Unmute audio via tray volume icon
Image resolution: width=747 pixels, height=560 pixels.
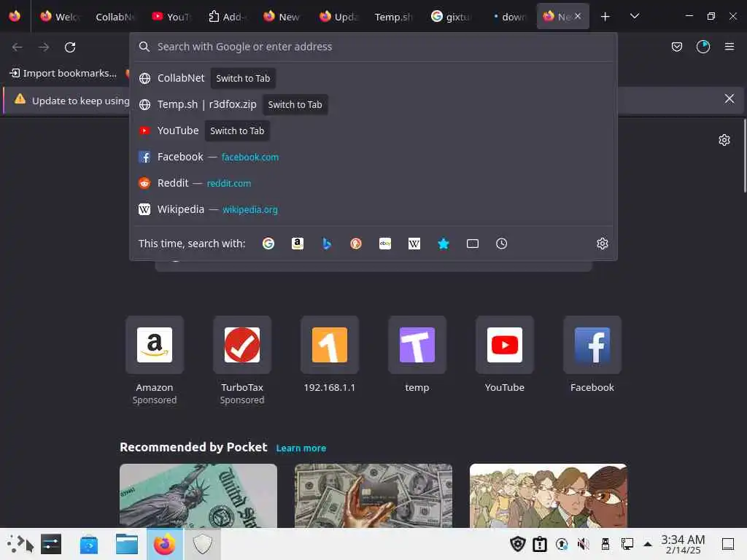click(x=583, y=544)
